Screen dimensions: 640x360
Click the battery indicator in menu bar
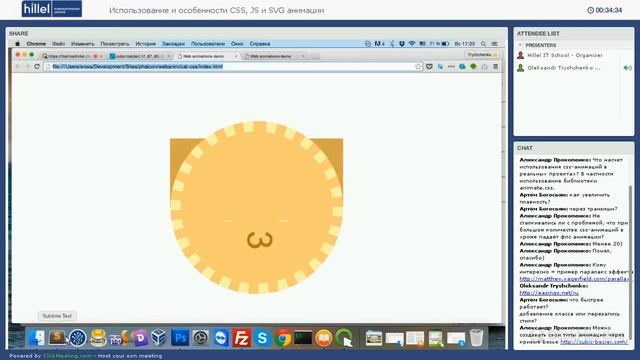coord(445,44)
